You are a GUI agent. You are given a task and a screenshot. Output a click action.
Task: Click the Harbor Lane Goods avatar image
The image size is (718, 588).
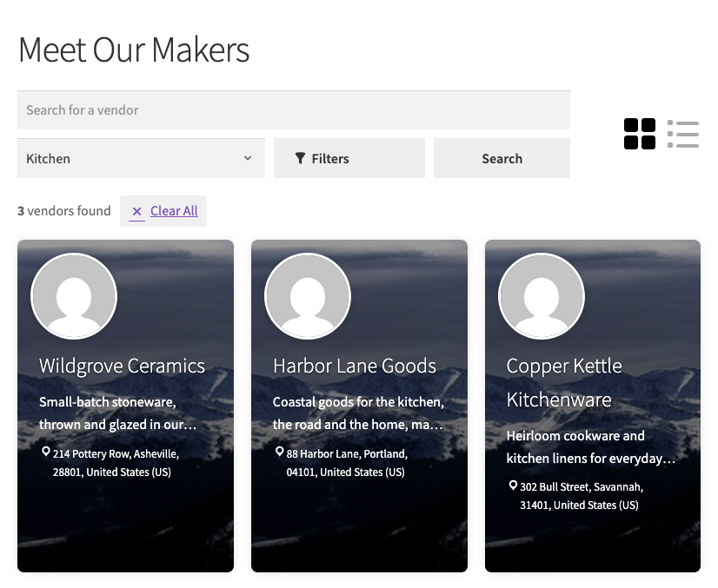(x=308, y=296)
